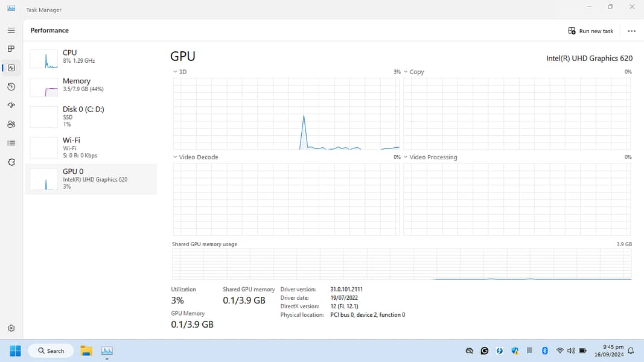Open the Windows Start menu
The height and width of the screenshot is (362, 644).
[15, 351]
